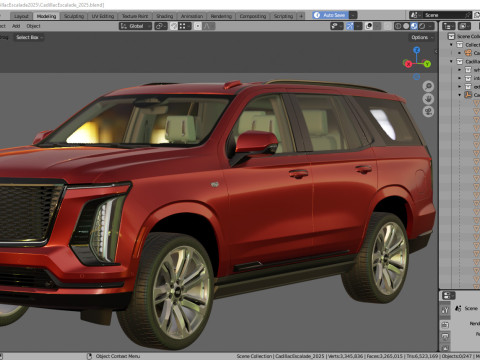Open the Global transform orientation dropdown
Viewport: 480px width, 360px height.
pyautogui.click(x=135, y=26)
